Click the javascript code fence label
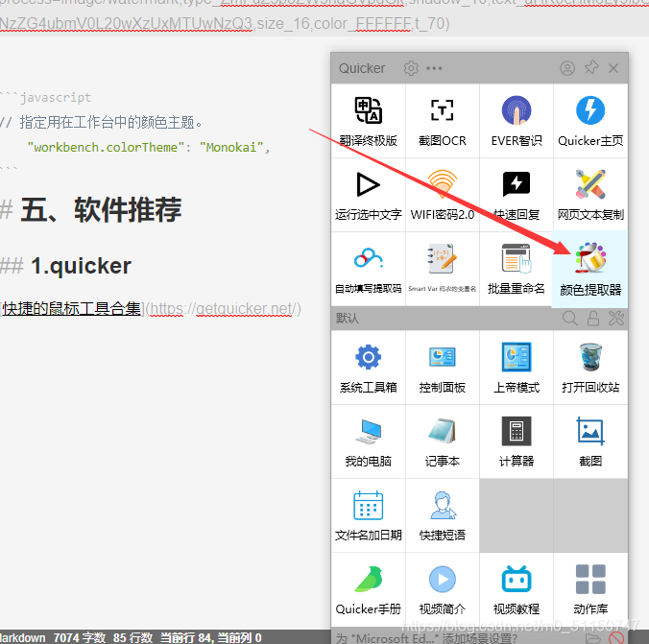 tap(56, 97)
